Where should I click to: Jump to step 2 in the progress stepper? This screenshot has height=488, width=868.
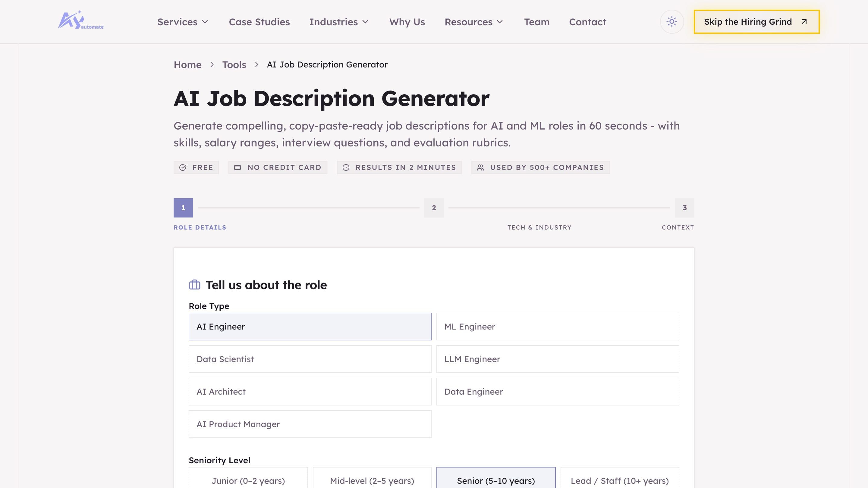[x=434, y=208]
